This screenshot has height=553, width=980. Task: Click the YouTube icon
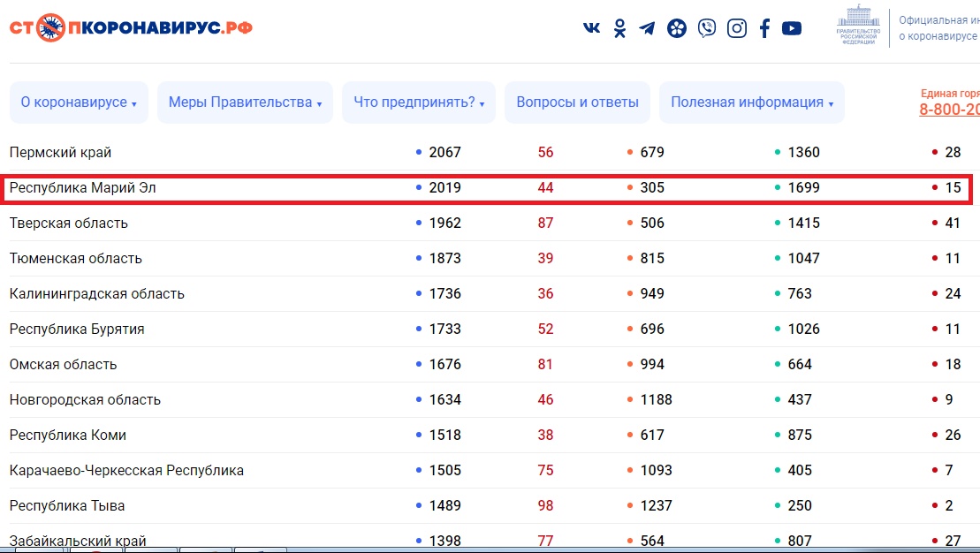[792, 28]
